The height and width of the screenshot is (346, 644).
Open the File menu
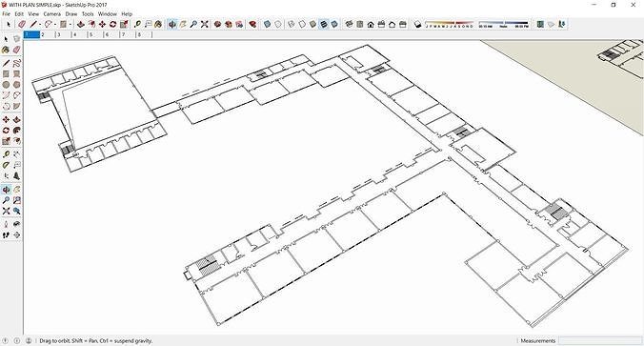click(6, 13)
